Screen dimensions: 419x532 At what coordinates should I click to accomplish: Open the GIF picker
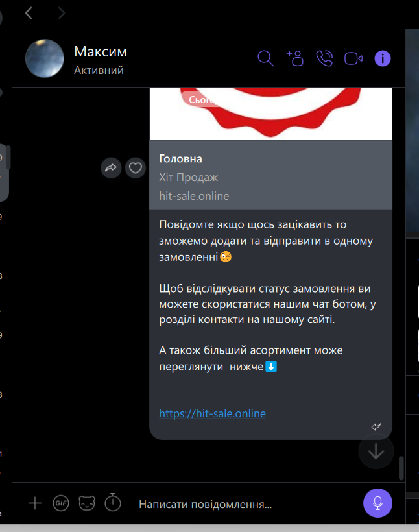click(61, 503)
